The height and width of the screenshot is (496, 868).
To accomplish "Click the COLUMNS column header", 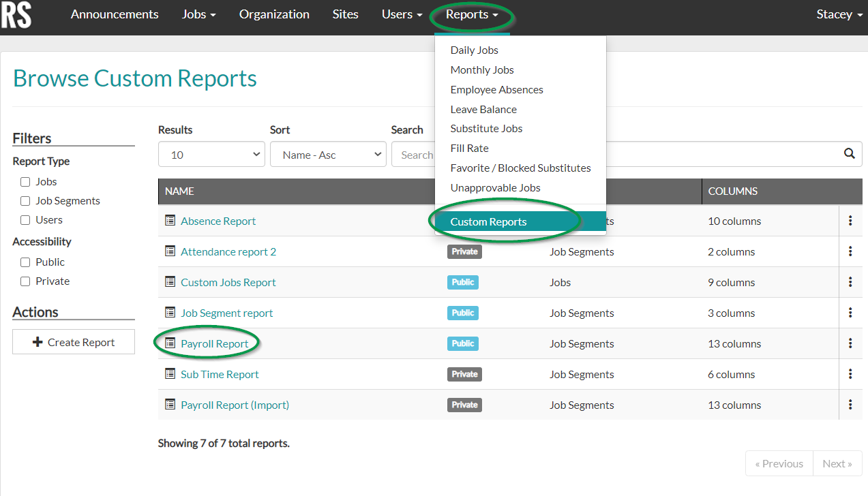I will coord(732,191).
